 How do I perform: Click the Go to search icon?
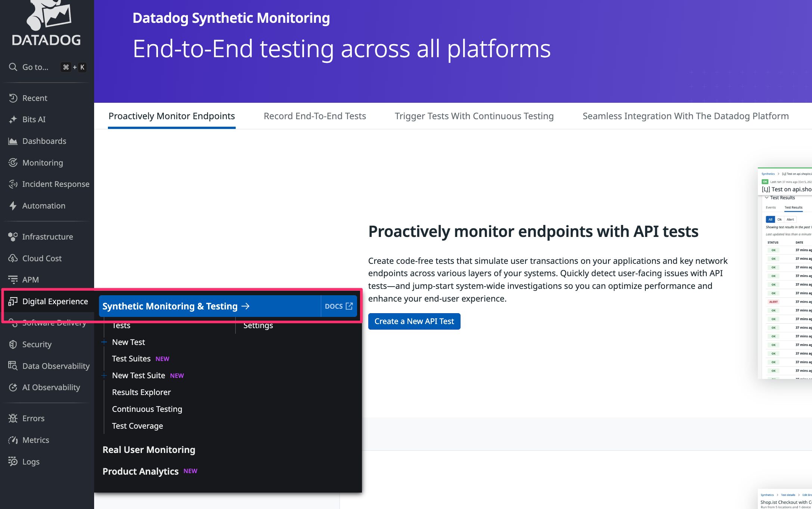tap(13, 67)
